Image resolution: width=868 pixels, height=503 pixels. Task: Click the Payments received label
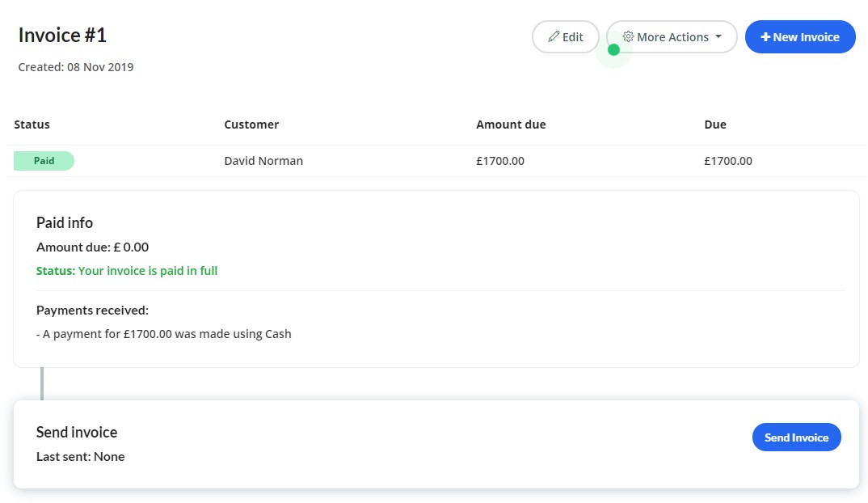pos(92,311)
